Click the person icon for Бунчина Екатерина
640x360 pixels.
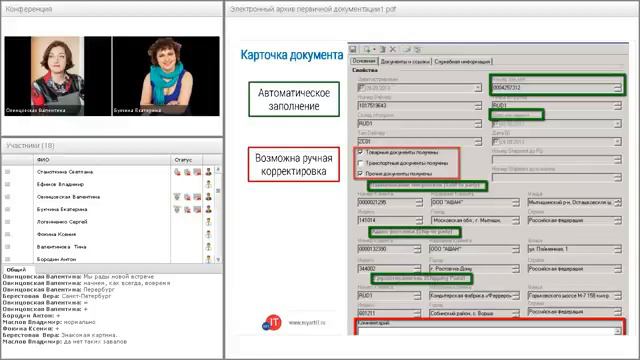point(209,209)
